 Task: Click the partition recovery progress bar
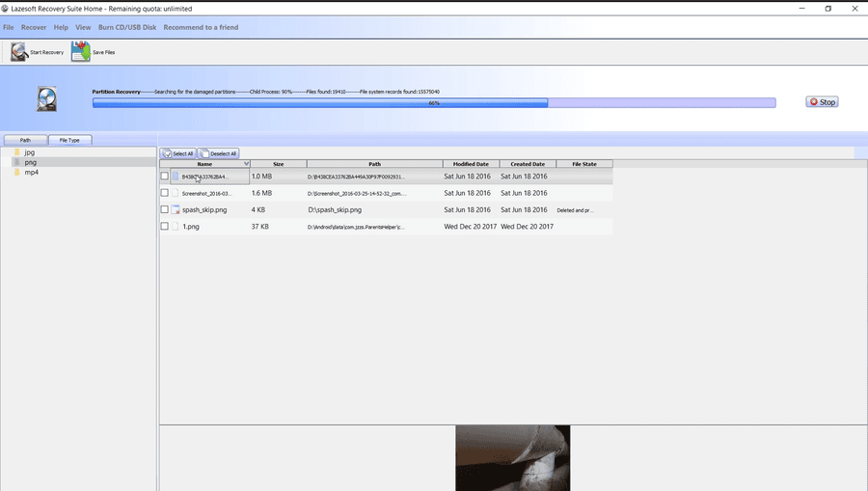coord(434,103)
